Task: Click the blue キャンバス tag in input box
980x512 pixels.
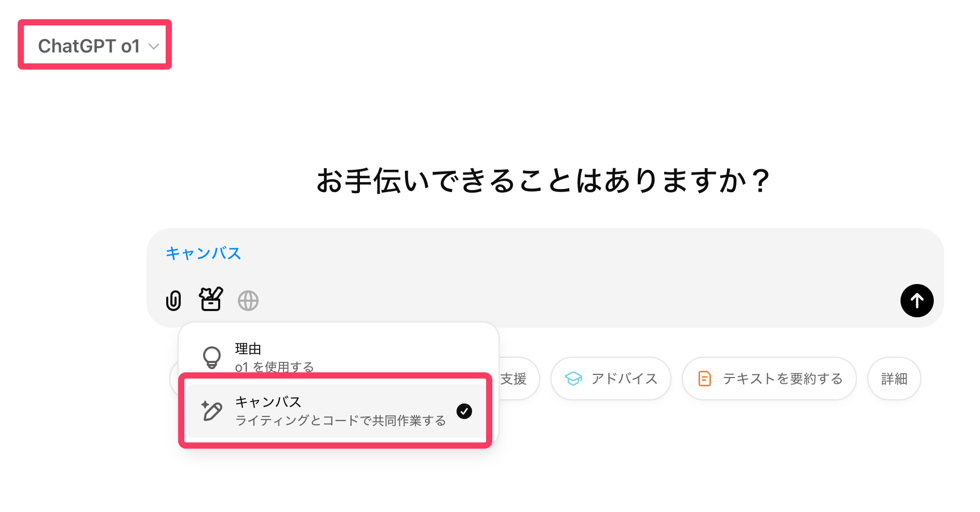Action: (203, 253)
